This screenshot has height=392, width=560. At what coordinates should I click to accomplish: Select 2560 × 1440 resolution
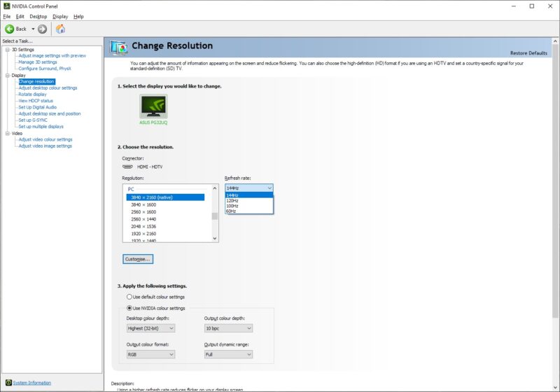143,219
